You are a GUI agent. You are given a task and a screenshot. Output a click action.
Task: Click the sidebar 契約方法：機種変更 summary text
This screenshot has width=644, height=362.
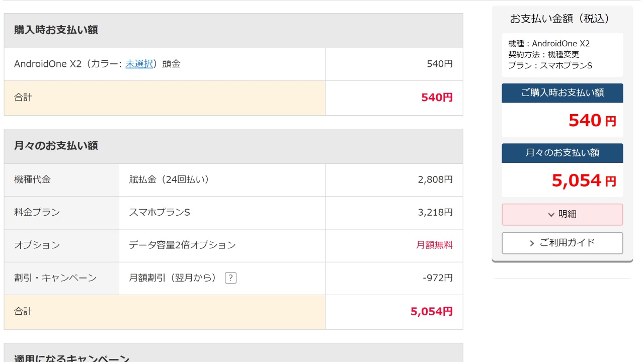coord(543,54)
